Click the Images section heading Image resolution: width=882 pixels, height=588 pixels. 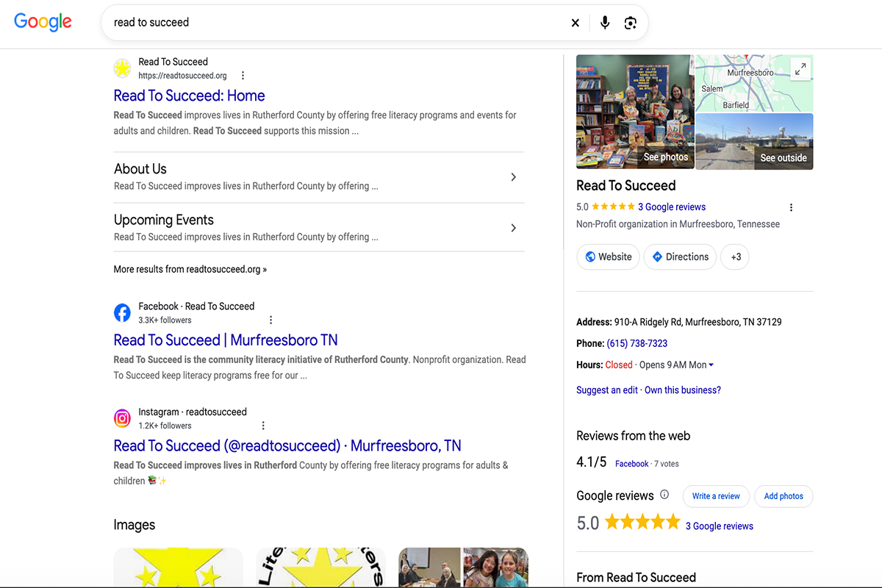coord(135,525)
